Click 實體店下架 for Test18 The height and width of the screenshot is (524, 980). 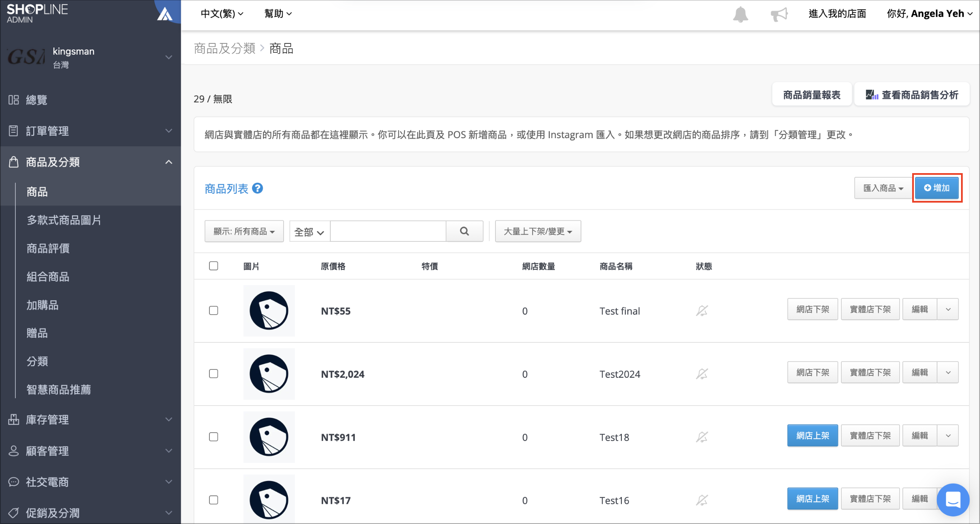click(x=870, y=436)
